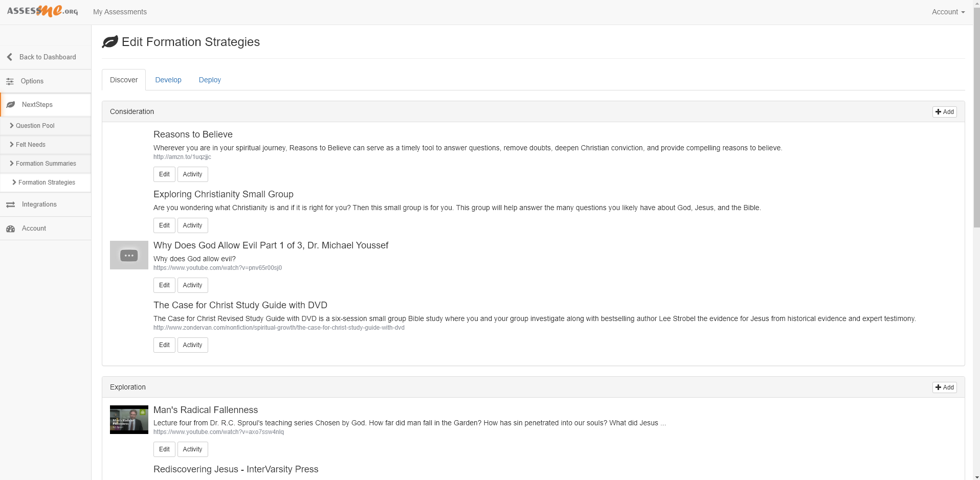
Task: Expand Question Pool in the sidebar
Action: point(46,126)
